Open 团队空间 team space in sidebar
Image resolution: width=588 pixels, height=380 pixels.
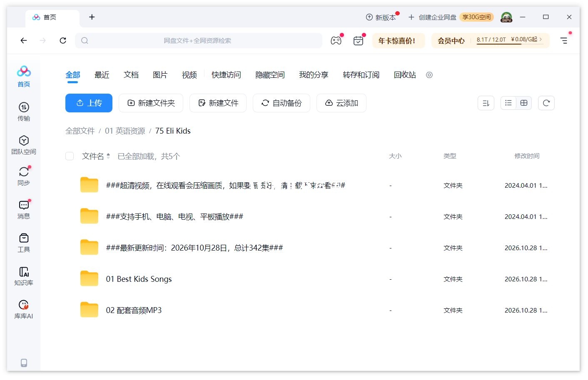(24, 145)
